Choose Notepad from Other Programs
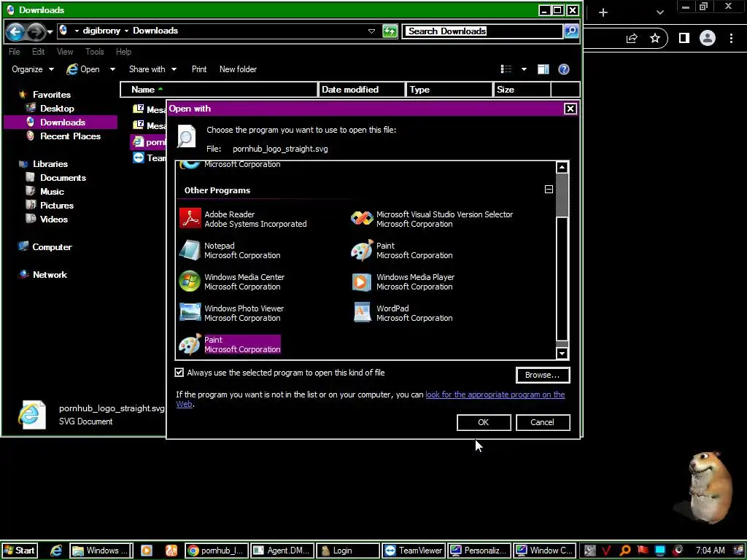The image size is (747, 560). 230,251
